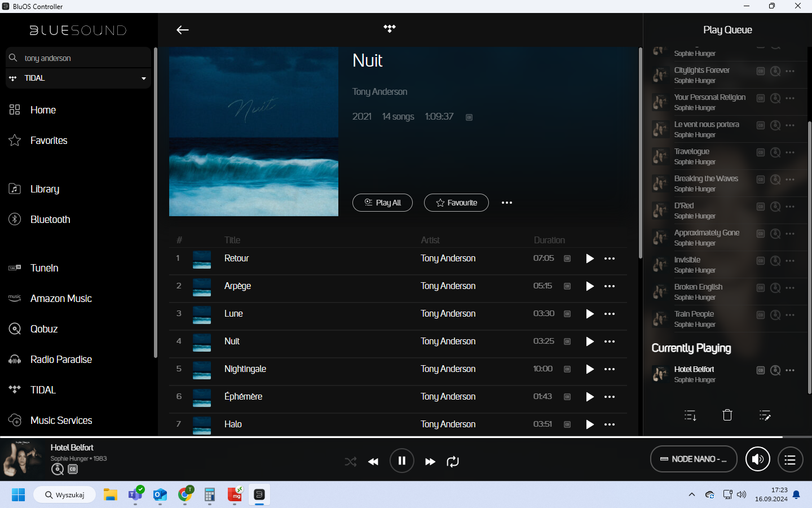Open the album more options menu
The image size is (812, 508).
(507, 203)
